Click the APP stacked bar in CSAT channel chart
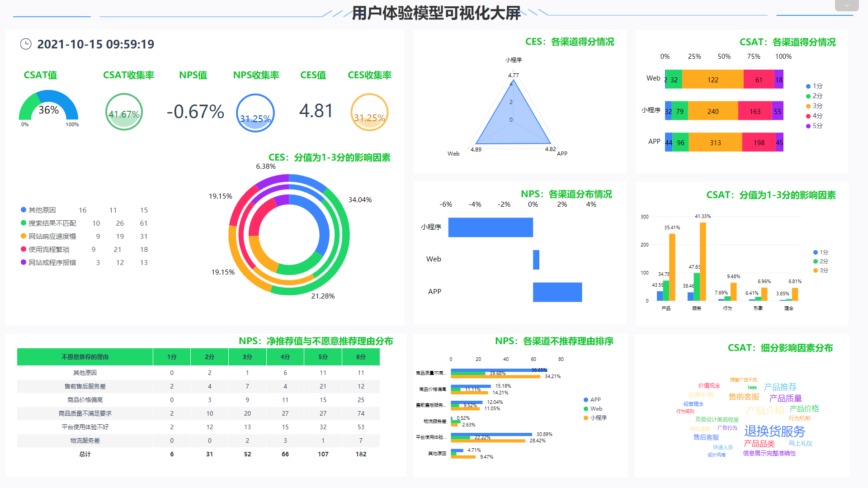Image resolution: width=868 pixels, height=488 pixels. (716, 142)
